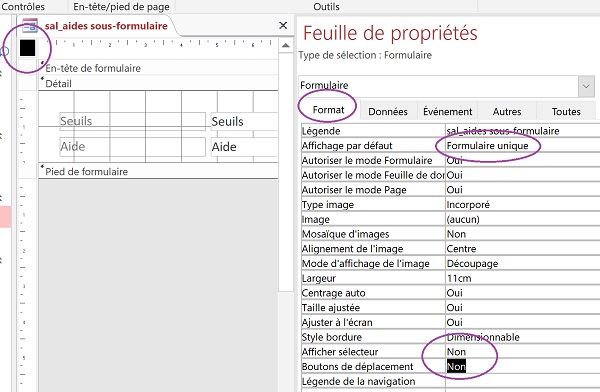Screen dimensions: 600x392
Task: Select the Légende property label
Action: pyautogui.click(x=373, y=131)
